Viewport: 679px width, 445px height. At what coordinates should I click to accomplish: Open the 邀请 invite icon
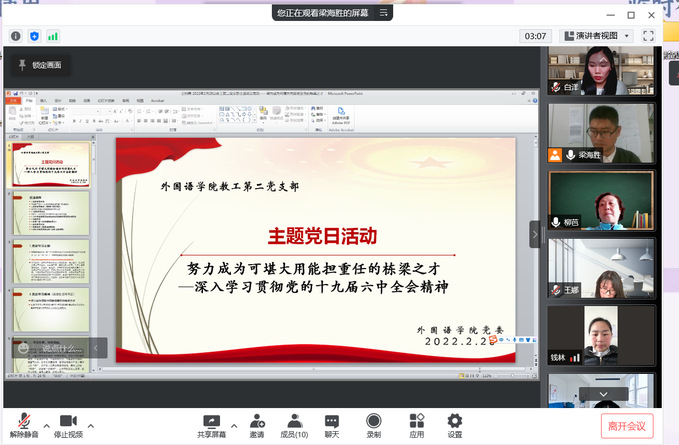coord(257,424)
